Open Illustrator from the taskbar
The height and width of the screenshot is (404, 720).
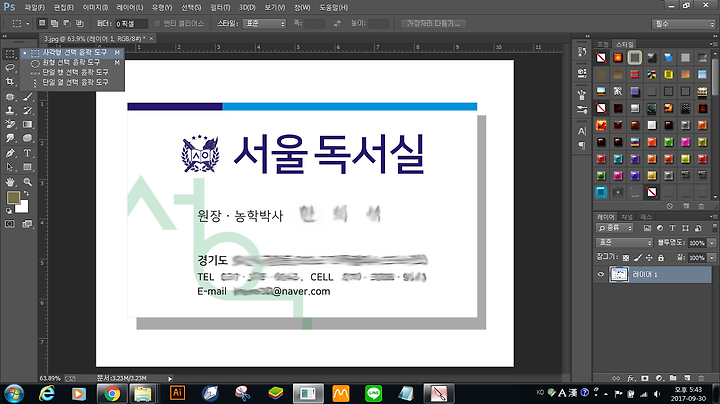177,393
